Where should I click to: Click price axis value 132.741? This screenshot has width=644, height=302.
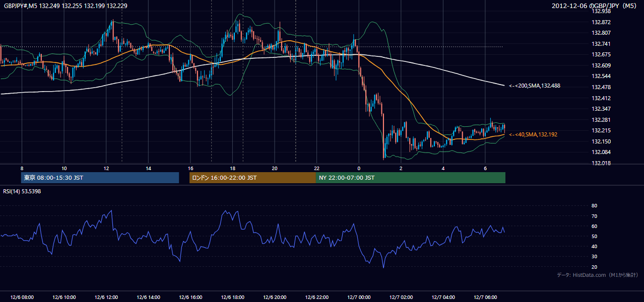pyautogui.click(x=601, y=44)
